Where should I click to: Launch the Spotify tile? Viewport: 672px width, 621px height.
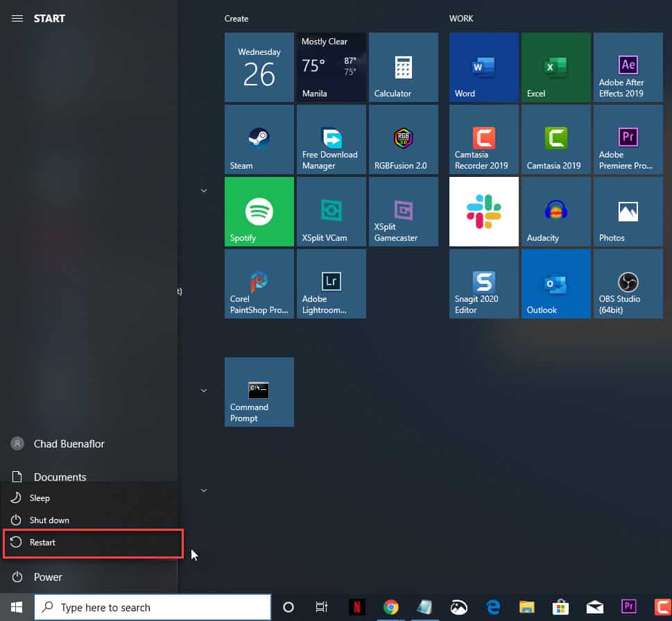click(x=259, y=212)
